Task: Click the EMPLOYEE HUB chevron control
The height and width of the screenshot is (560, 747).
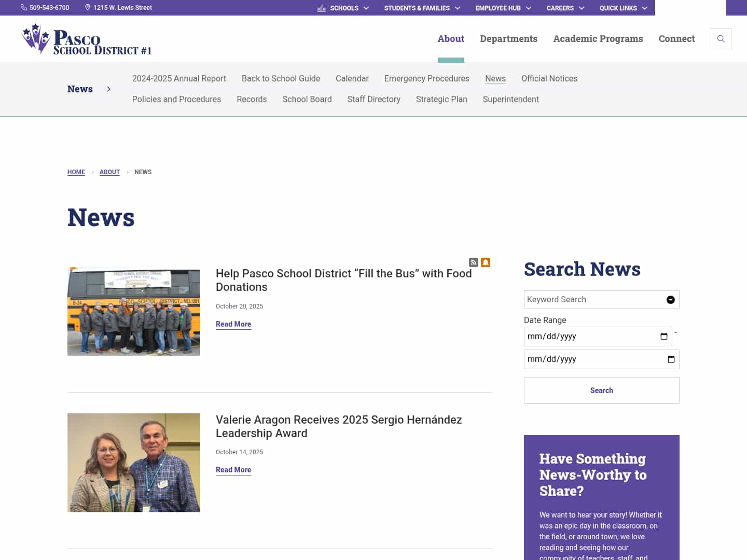Action: [x=529, y=8]
